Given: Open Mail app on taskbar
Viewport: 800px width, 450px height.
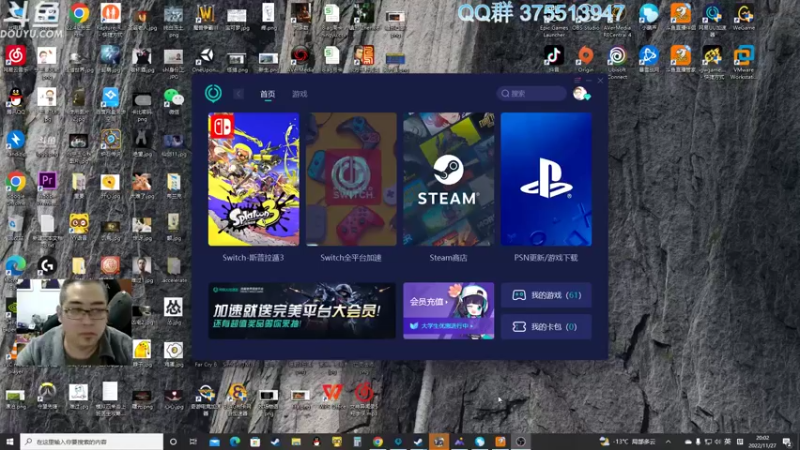Looking at the screenshot, I should point(214,442).
